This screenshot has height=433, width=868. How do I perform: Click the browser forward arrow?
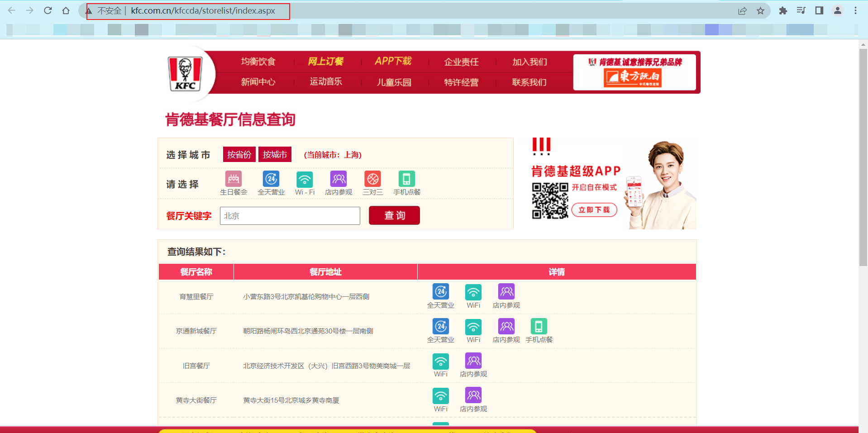(30, 10)
